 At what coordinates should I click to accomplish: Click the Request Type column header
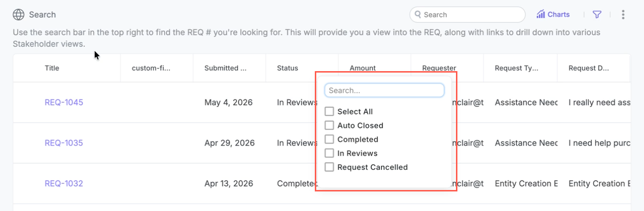(516, 68)
